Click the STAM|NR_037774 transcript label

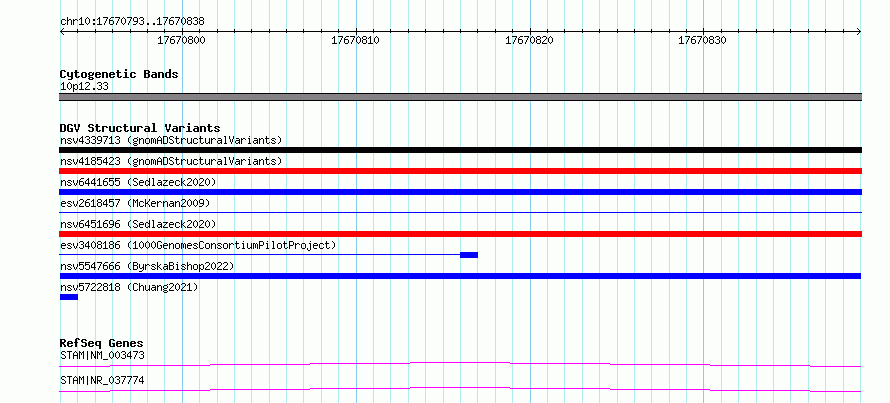point(102,380)
